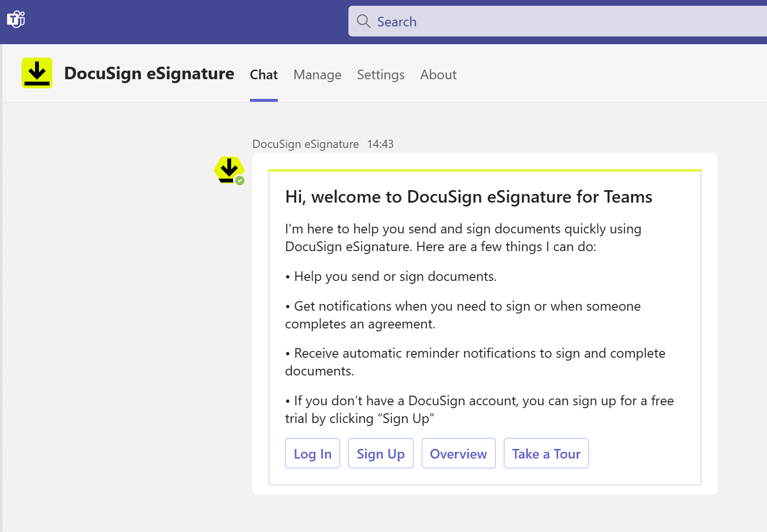
Task: Open the Settings tab
Action: pos(381,75)
